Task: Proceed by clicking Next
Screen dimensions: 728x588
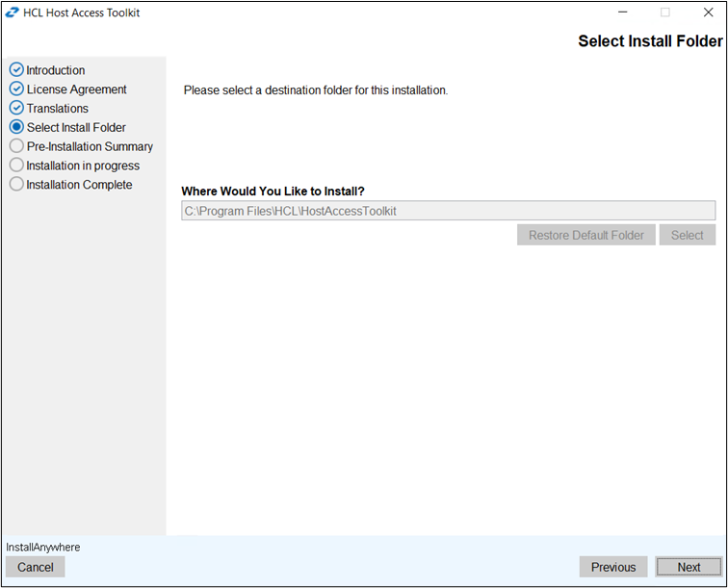Action: point(689,567)
